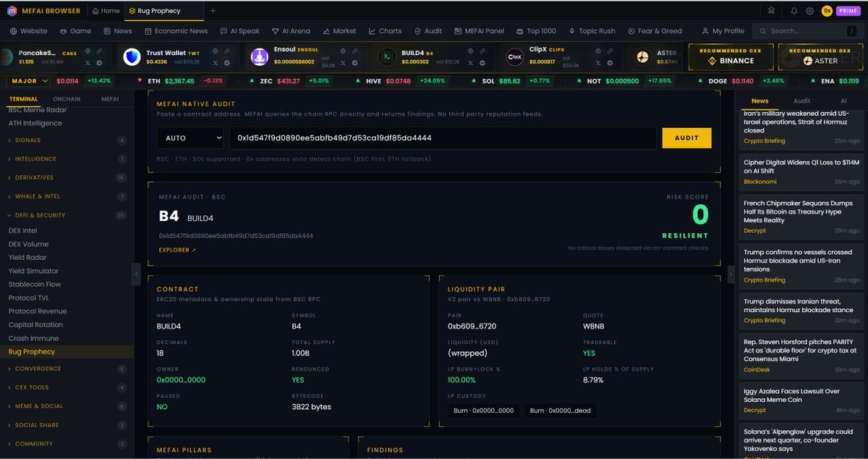The image size is (868, 459).
Task: Click the PRIME badge button
Action: click(x=848, y=11)
